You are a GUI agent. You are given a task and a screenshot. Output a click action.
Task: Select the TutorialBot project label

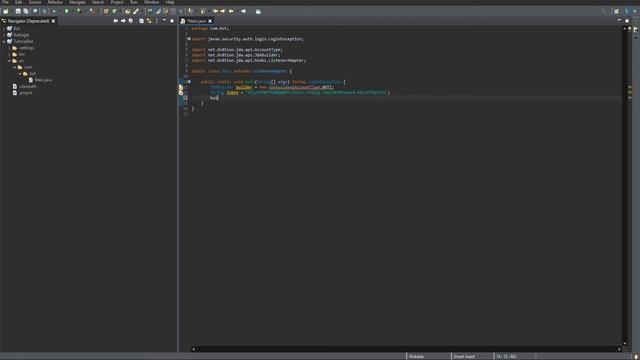23,42
